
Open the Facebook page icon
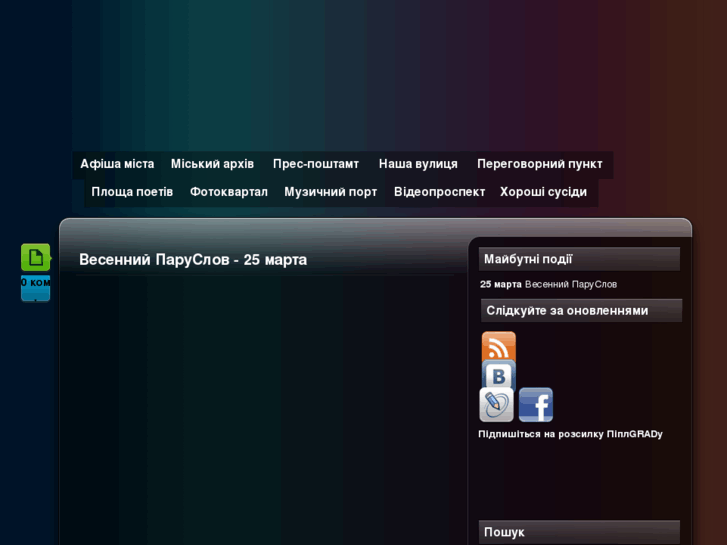(x=536, y=405)
